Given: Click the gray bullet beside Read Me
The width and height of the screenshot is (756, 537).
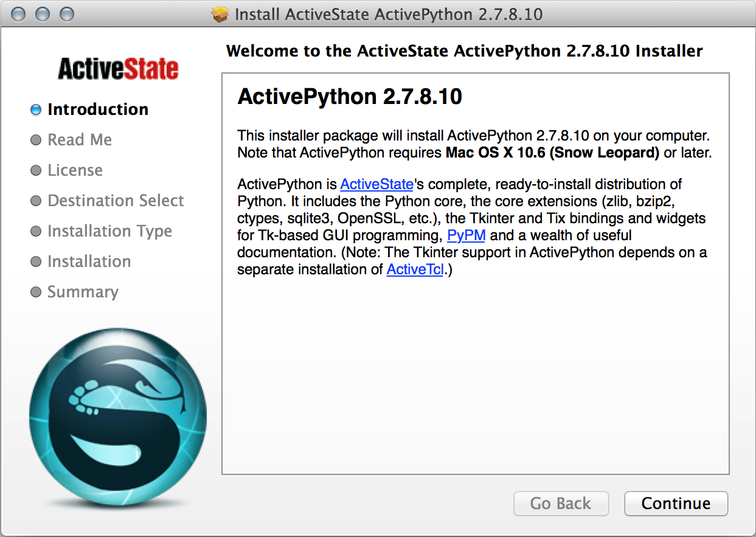Looking at the screenshot, I should (x=36, y=140).
